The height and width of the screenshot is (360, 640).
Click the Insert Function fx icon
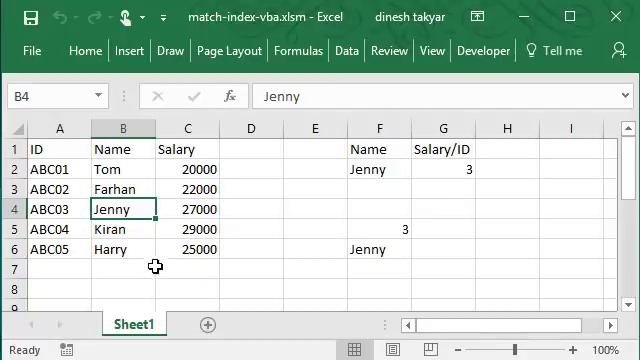tap(230, 96)
